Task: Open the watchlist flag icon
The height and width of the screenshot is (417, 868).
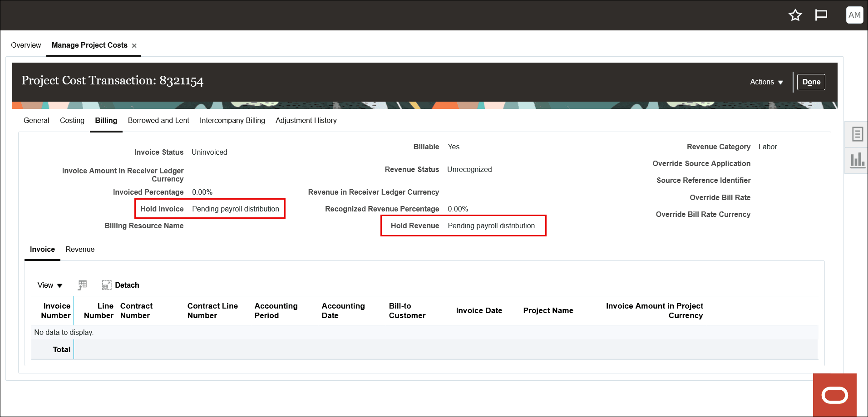Action: point(821,15)
